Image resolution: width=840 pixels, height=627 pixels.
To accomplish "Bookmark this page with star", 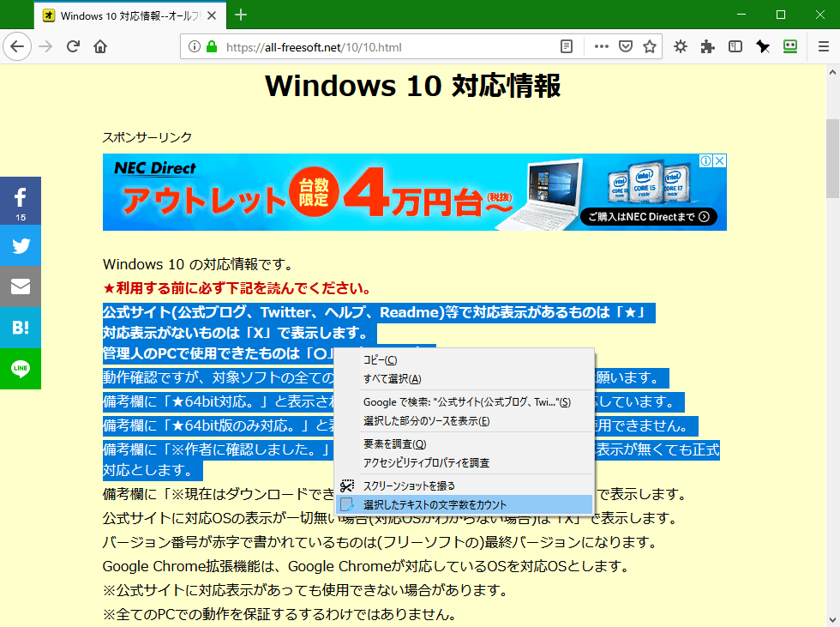I will (x=650, y=46).
